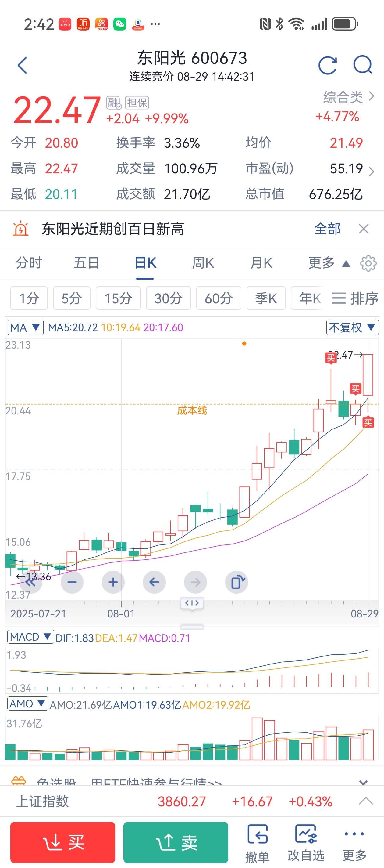Dismiss the 百日新高 alert banner
Image resolution: width=384 pixels, height=868 pixels.
[364, 229]
